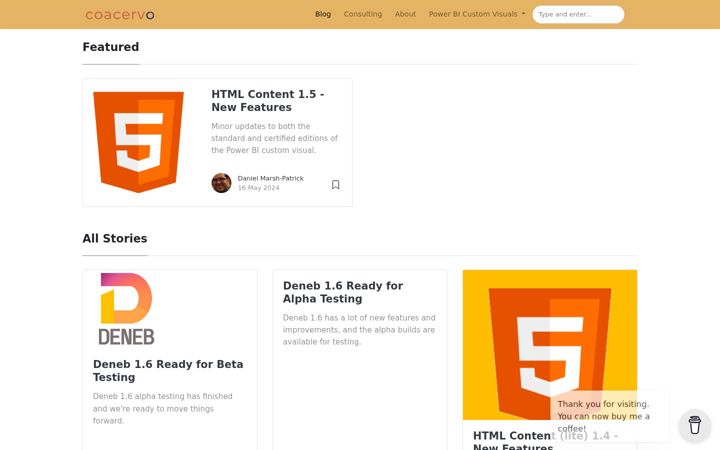Viewport: 720px width, 450px height.
Task: Click the buy me a coffee cup icon
Action: pyautogui.click(x=695, y=425)
